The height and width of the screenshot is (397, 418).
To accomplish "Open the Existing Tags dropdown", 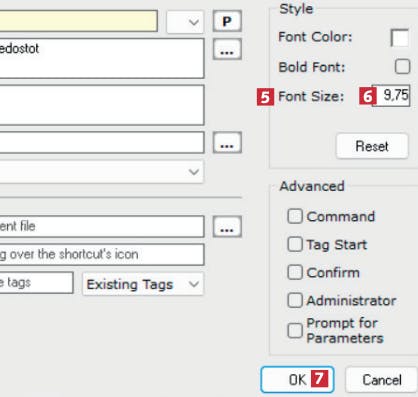I will [x=143, y=284].
